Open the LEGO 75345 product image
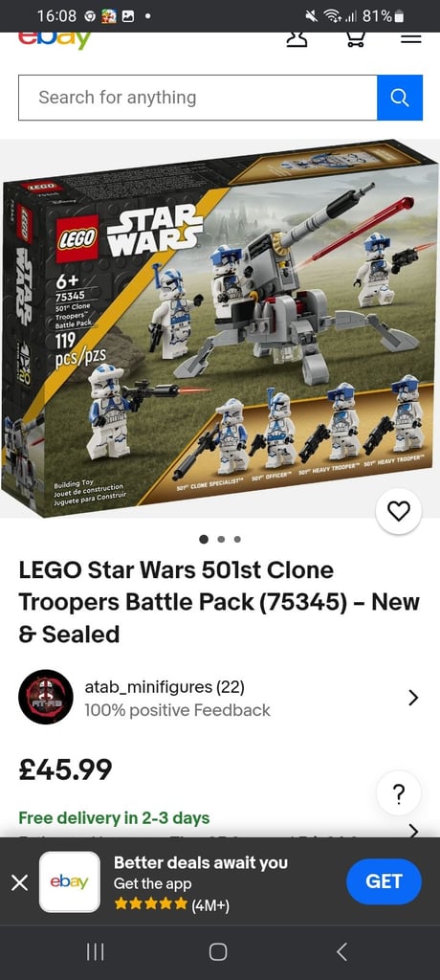 point(220,329)
